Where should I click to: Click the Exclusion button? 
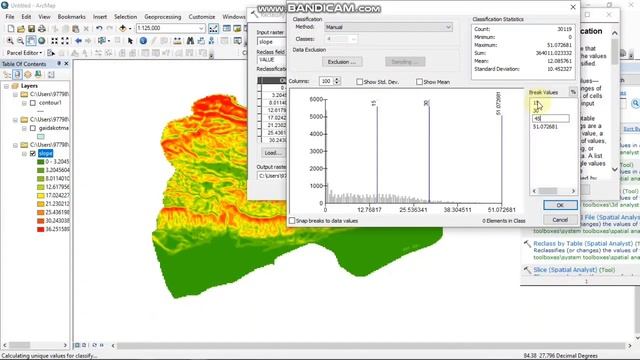tap(342, 62)
